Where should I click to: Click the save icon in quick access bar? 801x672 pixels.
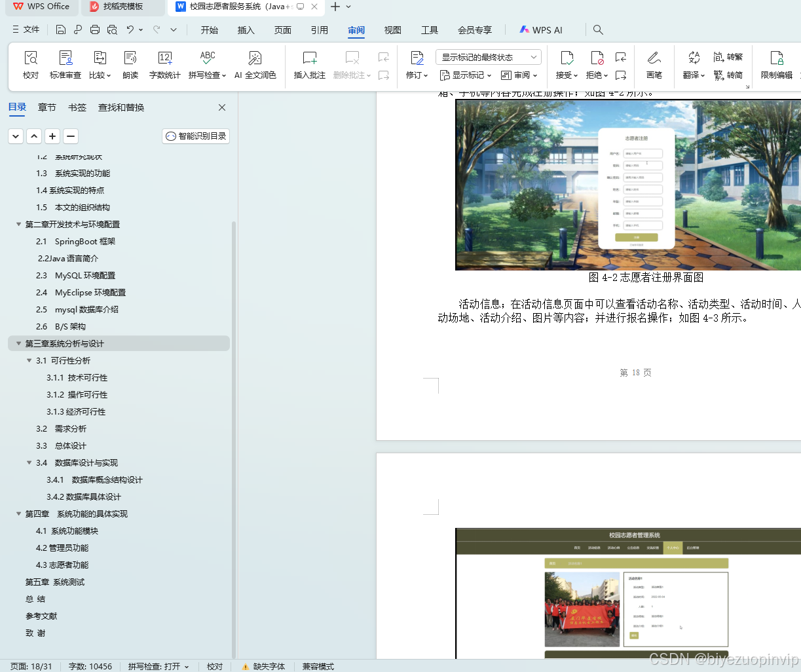61,29
